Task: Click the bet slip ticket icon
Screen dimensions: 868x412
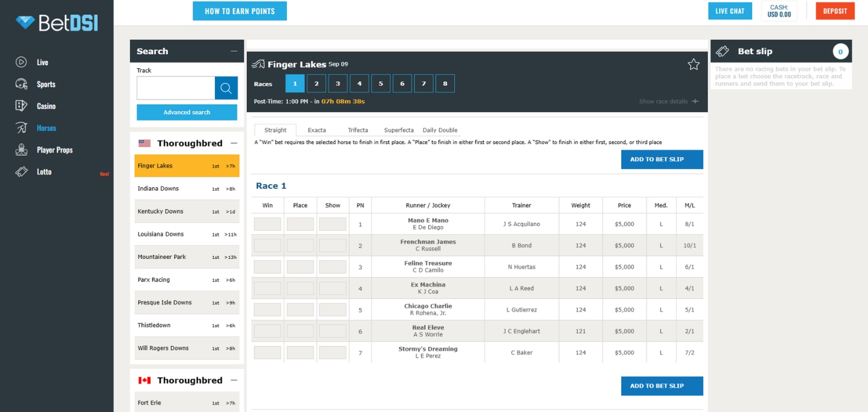Action: tap(723, 51)
